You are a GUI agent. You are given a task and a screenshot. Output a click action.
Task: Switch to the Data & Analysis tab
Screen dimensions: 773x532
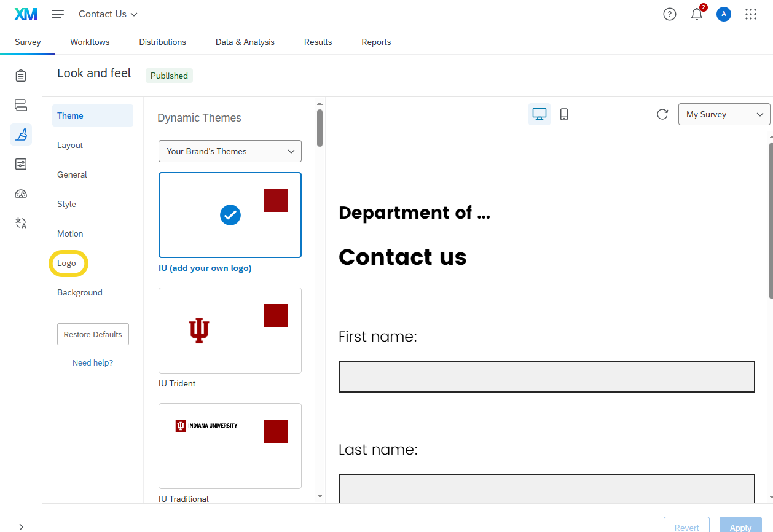click(245, 42)
